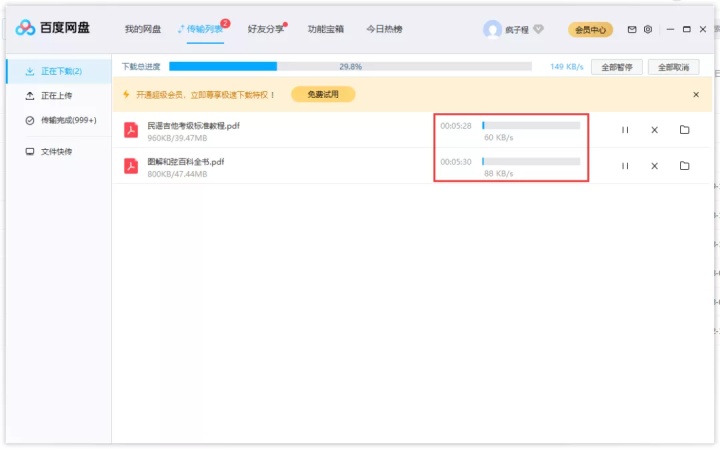This screenshot has width=720, height=449.
Task: Click the 60 KB/s speed text
Action: point(499,137)
